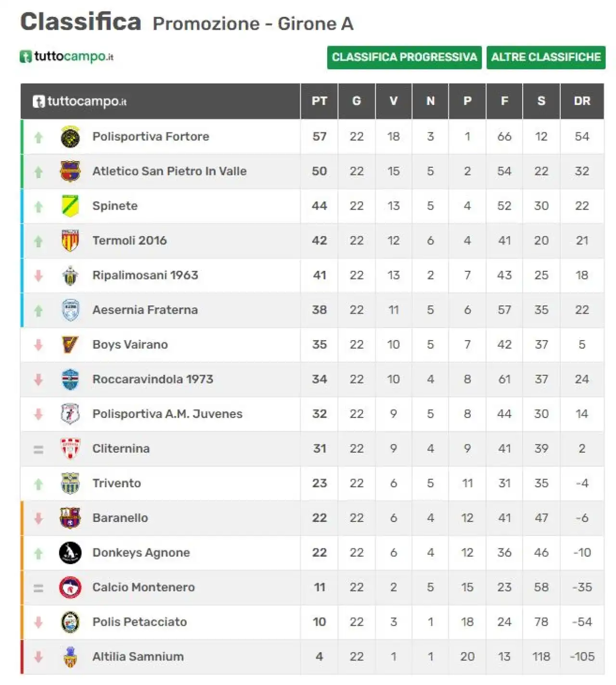
Task: Open the Classifica Progressiva view
Action: [x=404, y=57]
